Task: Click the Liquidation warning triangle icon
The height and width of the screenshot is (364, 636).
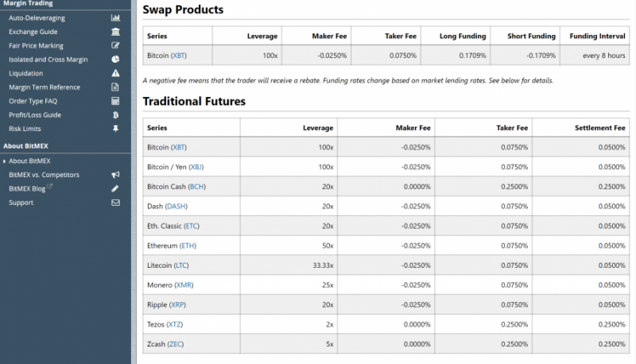Action: [x=115, y=73]
